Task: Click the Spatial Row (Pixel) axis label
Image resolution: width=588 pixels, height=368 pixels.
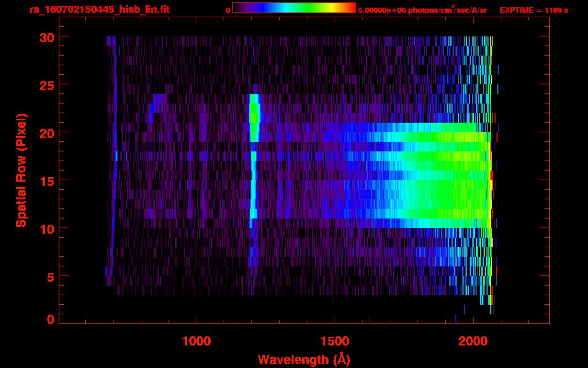Action: 21,171
